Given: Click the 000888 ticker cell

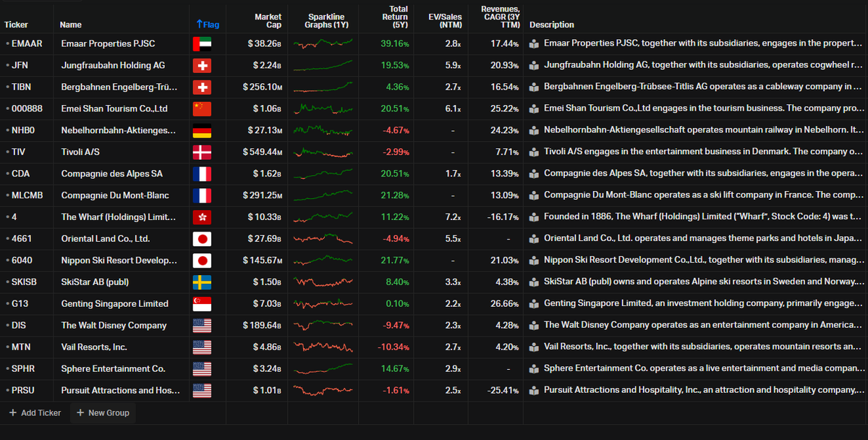Looking at the screenshot, I should (x=26, y=109).
